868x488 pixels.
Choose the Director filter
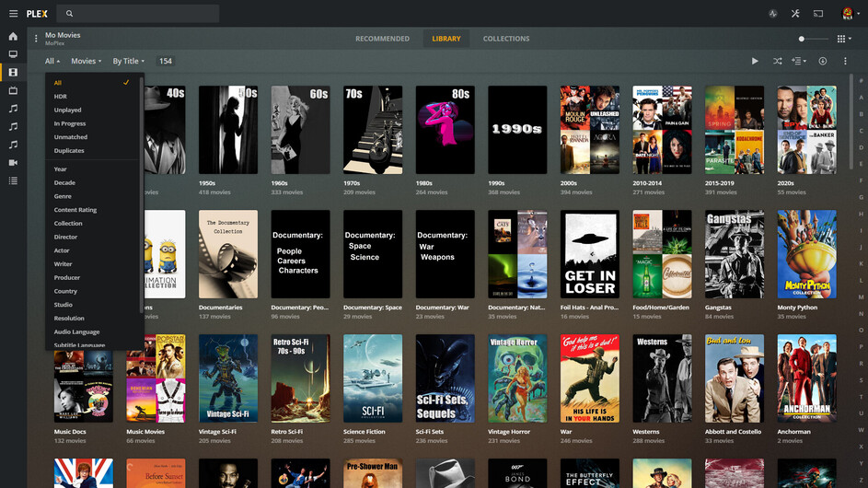(x=92, y=237)
